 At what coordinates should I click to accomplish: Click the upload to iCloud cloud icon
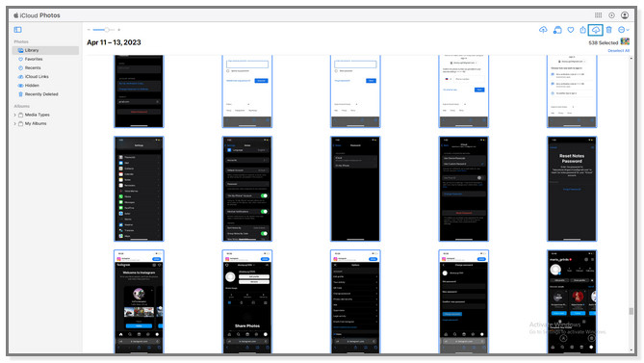click(x=543, y=30)
